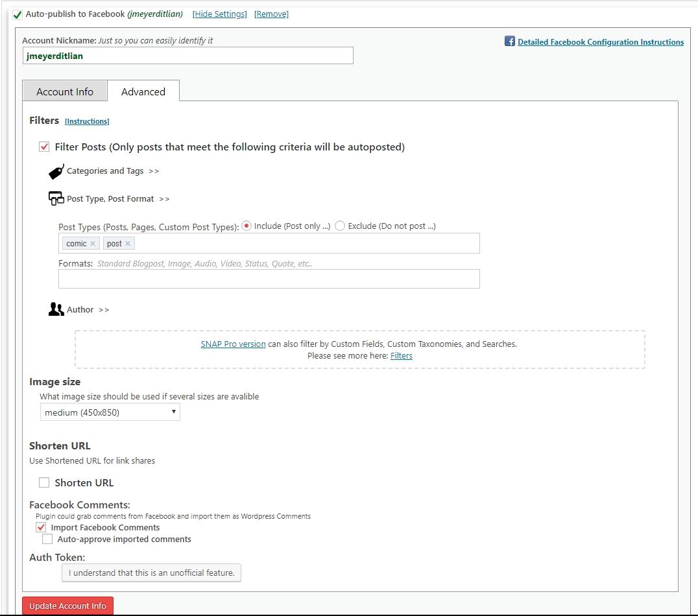The height and width of the screenshot is (616, 698).
Task: Select the Advanced tab
Action: click(x=143, y=91)
